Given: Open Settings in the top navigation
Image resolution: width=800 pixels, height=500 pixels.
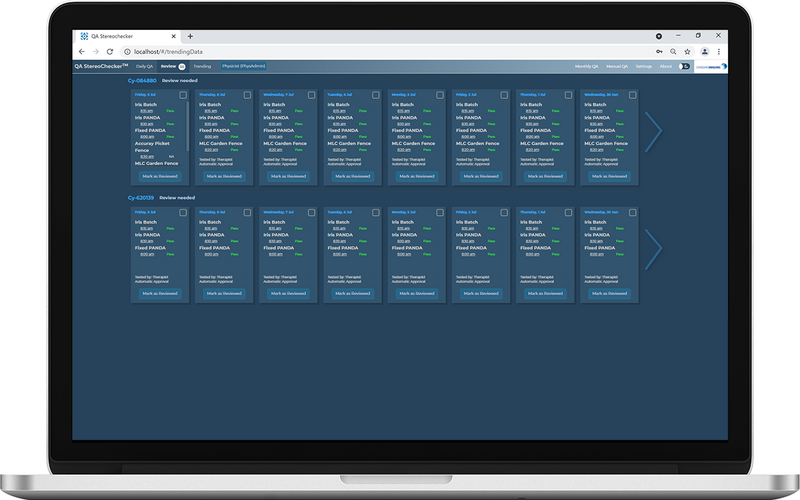Looking at the screenshot, I should pyautogui.click(x=643, y=66).
